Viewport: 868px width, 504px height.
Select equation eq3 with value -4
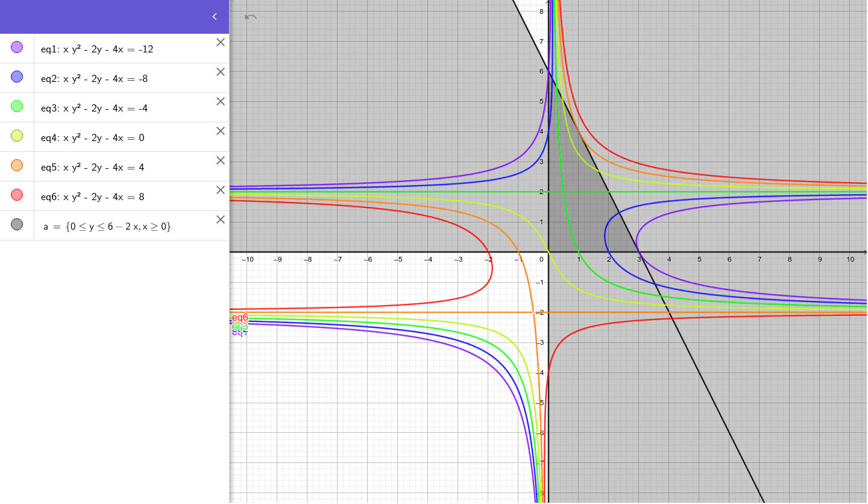point(95,109)
